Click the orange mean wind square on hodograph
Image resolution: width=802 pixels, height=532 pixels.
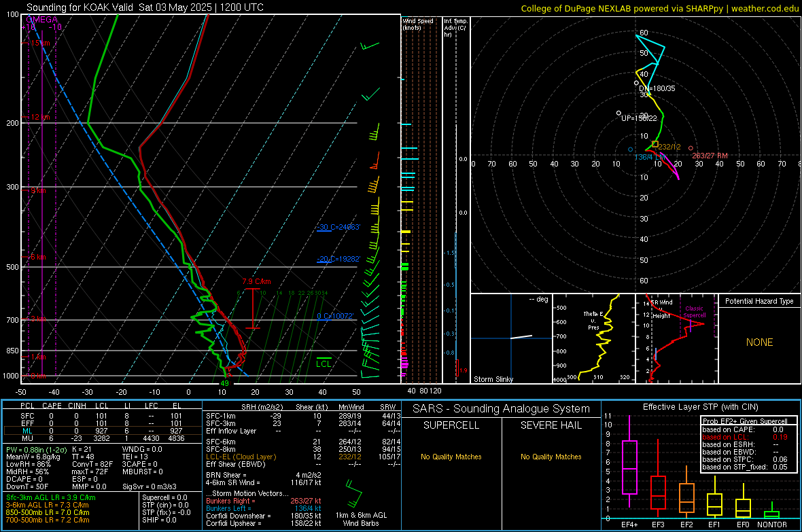pos(655,145)
